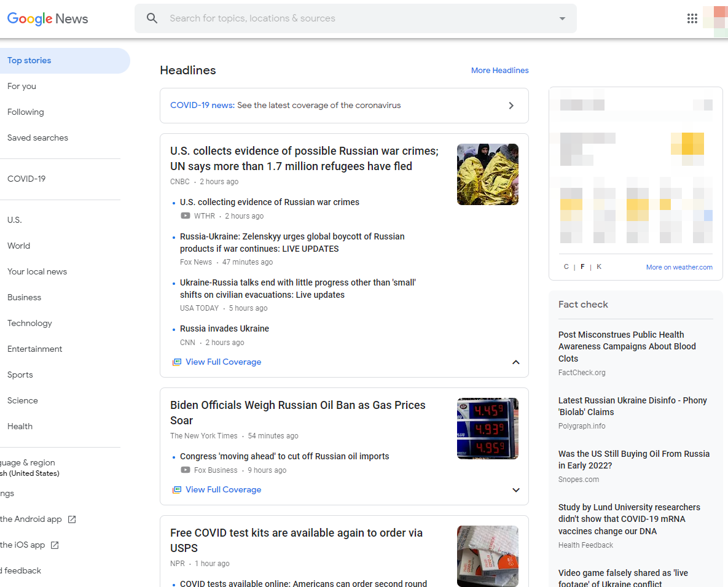Select World news category

[x=18, y=246]
